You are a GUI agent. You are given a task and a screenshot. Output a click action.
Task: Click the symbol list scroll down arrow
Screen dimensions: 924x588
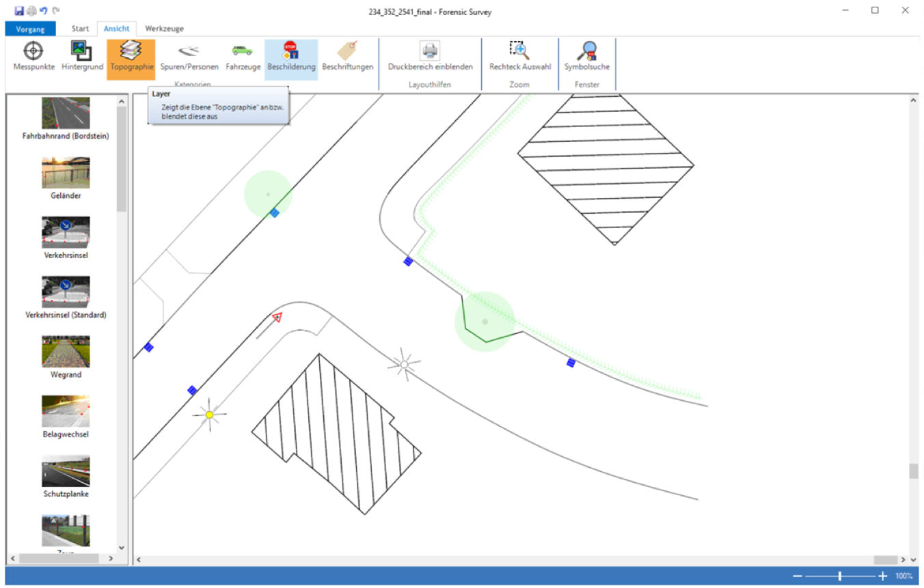122,547
